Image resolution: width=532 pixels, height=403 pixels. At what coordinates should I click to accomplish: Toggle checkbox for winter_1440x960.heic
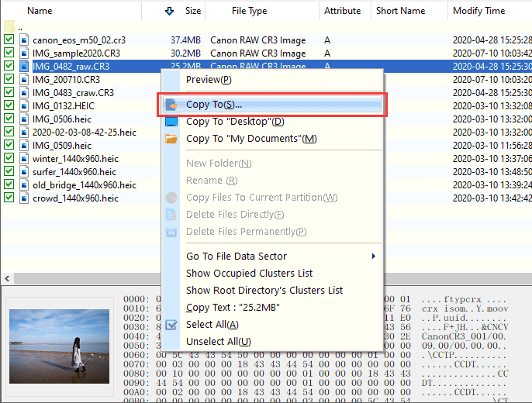coord(9,158)
